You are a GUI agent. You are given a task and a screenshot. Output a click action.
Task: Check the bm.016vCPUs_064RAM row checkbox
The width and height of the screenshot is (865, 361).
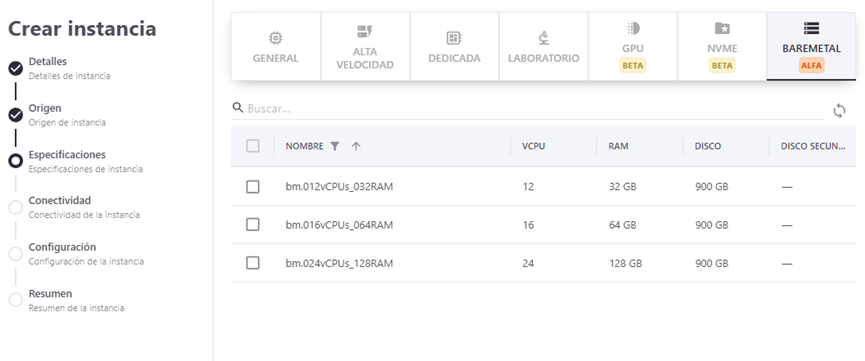(x=253, y=225)
